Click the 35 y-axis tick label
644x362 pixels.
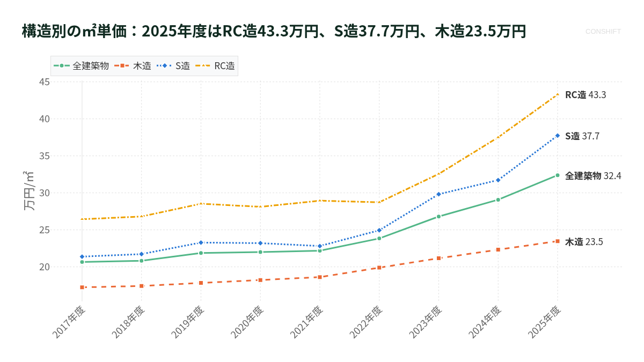[45, 156]
